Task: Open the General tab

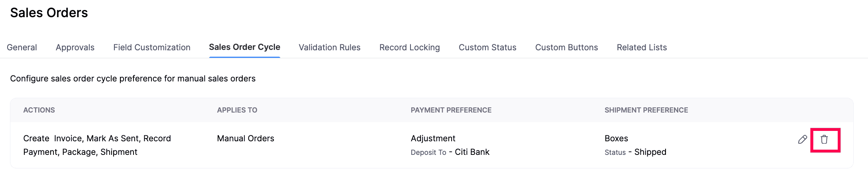Action: (22, 47)
